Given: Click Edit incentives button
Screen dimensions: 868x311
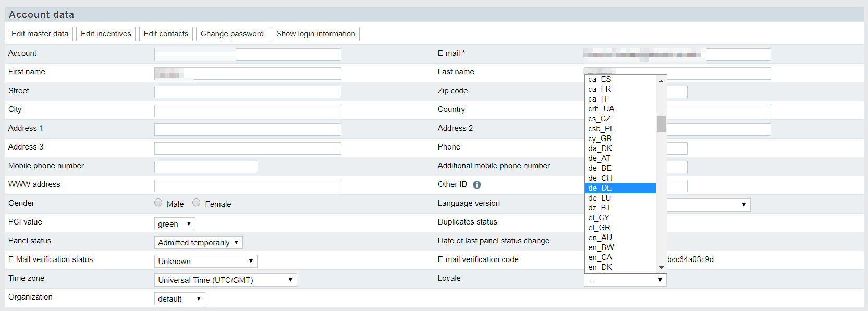Looking at the screenshot, I should [x=106, y=34].
